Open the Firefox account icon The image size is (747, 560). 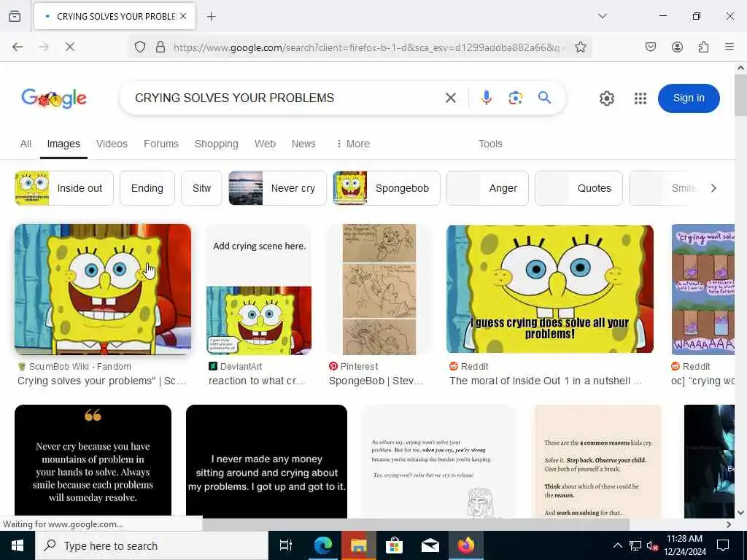tap(677, 47)
